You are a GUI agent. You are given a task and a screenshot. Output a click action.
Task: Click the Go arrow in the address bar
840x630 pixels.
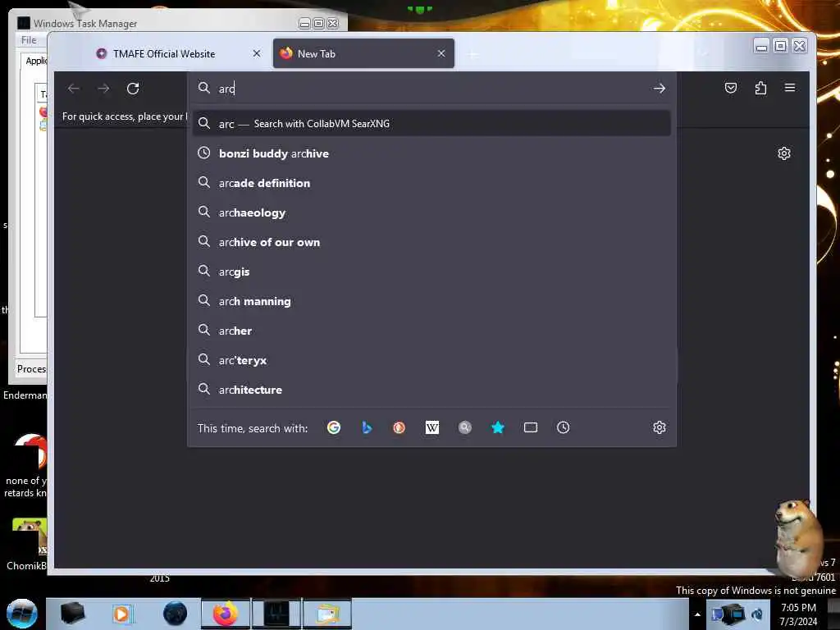tap(660, 89)
